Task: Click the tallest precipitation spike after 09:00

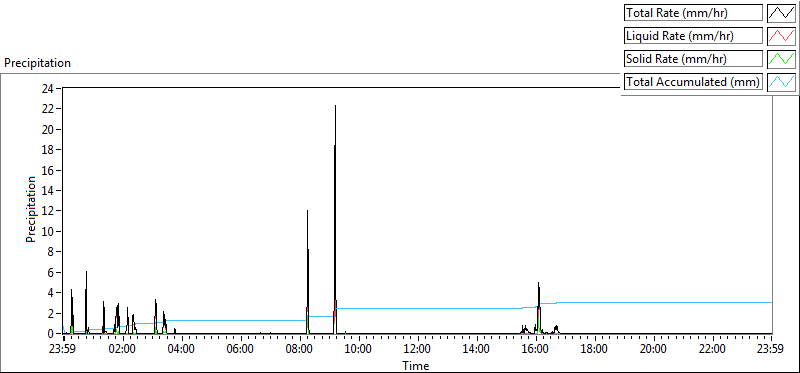Action: click(335, 219)
